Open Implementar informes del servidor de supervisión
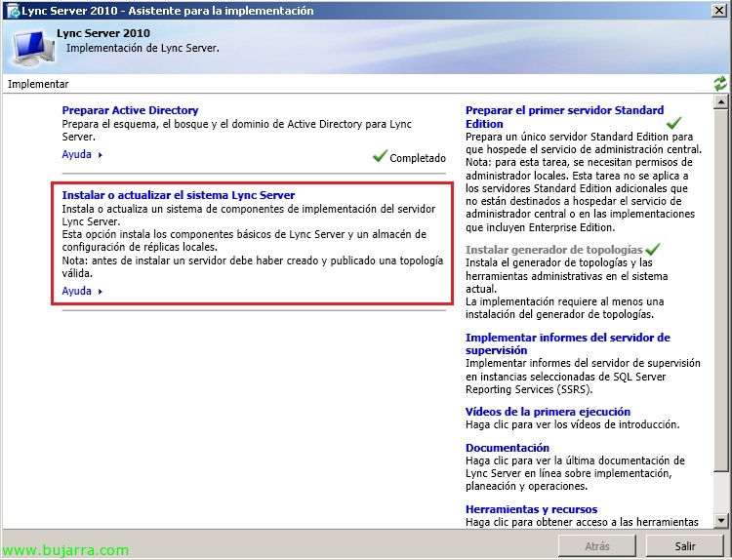Screen dimensions: 732x560 (x=568, y=344)
